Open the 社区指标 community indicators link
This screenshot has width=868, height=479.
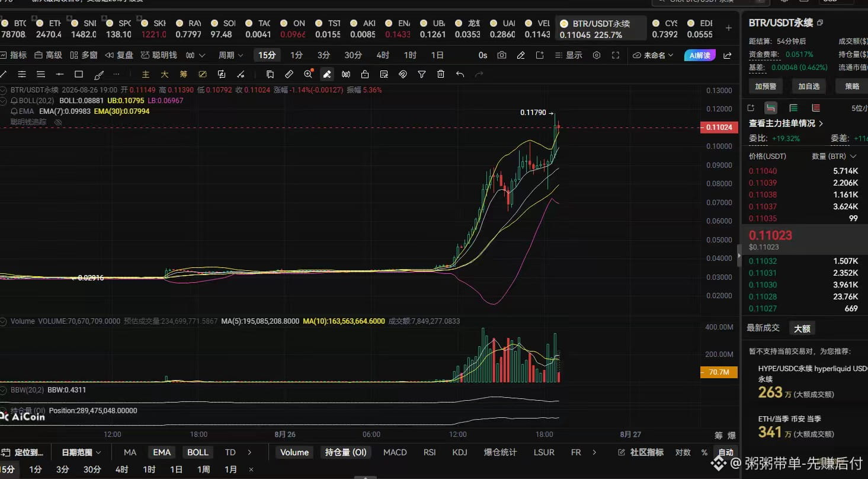641,452
